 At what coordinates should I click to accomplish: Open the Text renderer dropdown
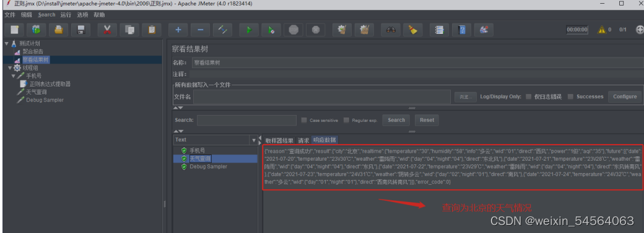(253, 140)
